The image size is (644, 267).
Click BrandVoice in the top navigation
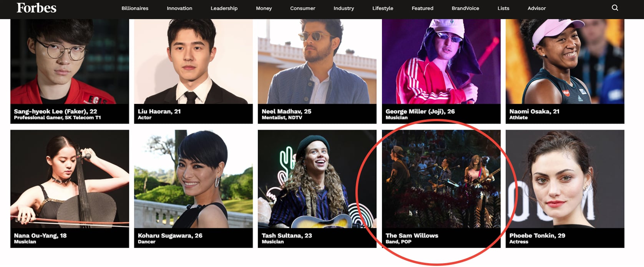click(465, 8)
